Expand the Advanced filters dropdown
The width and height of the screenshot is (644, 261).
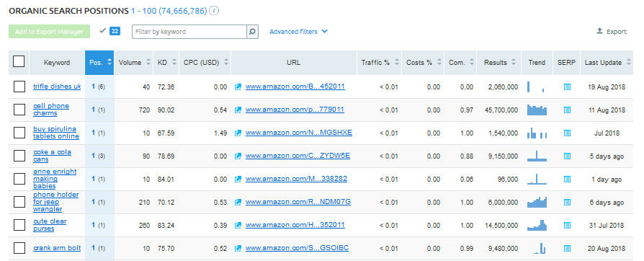click(x=298, y=32)
